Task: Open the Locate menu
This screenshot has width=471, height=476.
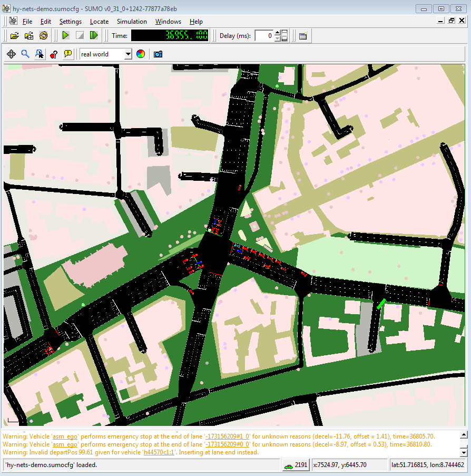Action: point(99,22)
